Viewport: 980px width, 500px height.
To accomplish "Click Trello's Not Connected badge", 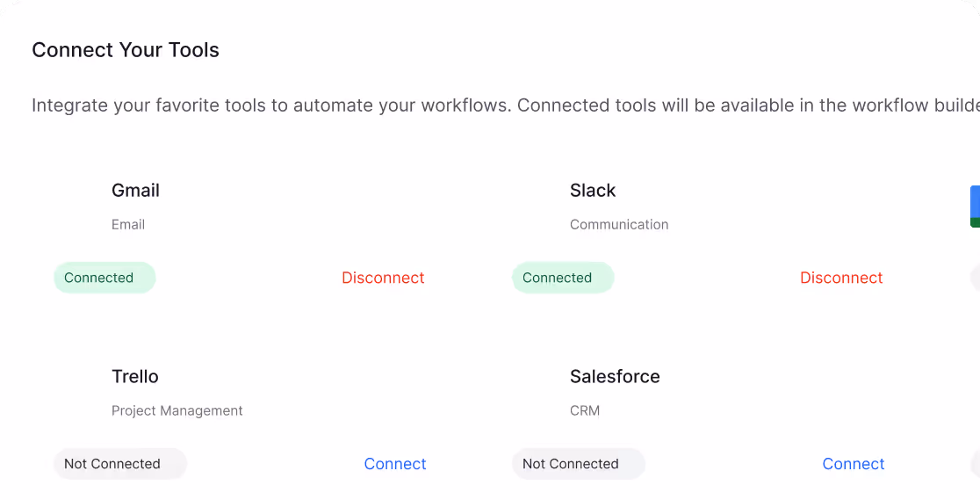I will click(x=120, y=464).
